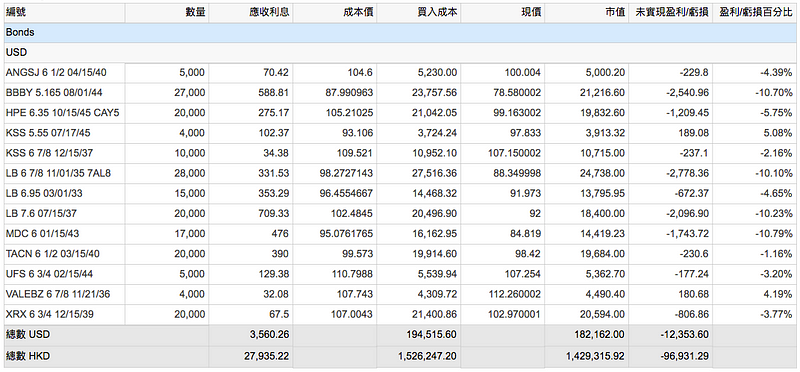Collapse the Bonds section row
Viewport: 800px width, 372px height.
click(x=400, y=33)
